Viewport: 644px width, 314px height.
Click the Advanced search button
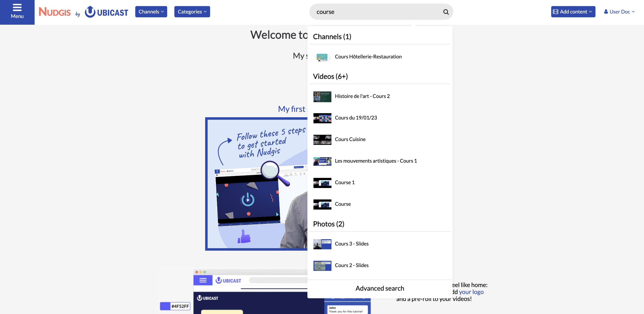(x=380, y=289)
